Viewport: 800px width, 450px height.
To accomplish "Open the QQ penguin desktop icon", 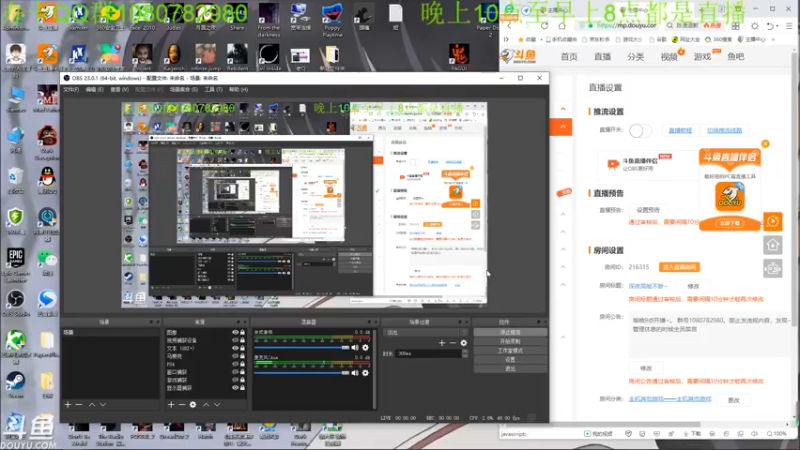I will (47, 180).
